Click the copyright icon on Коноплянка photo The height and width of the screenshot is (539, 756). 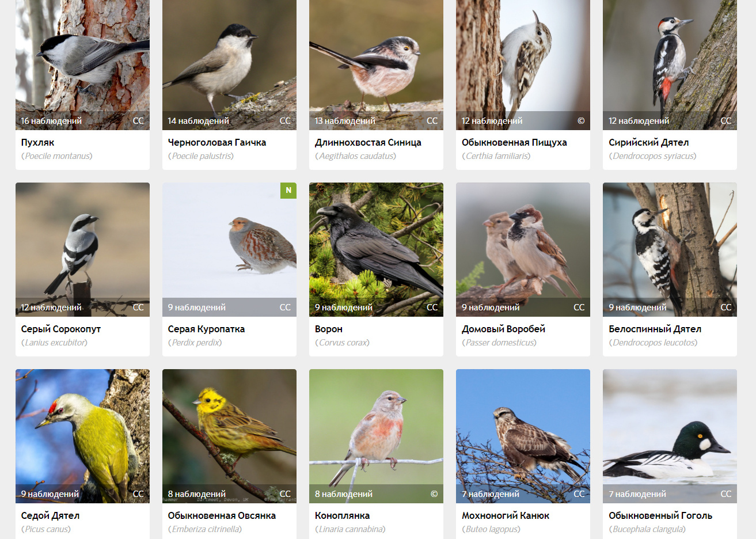click(434, 494)
